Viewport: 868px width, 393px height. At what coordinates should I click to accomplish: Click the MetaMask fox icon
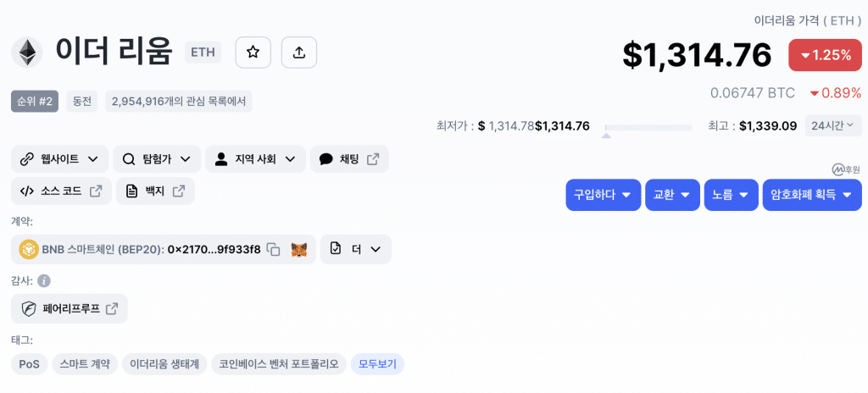pyautogui.click(x=298, y=249)
